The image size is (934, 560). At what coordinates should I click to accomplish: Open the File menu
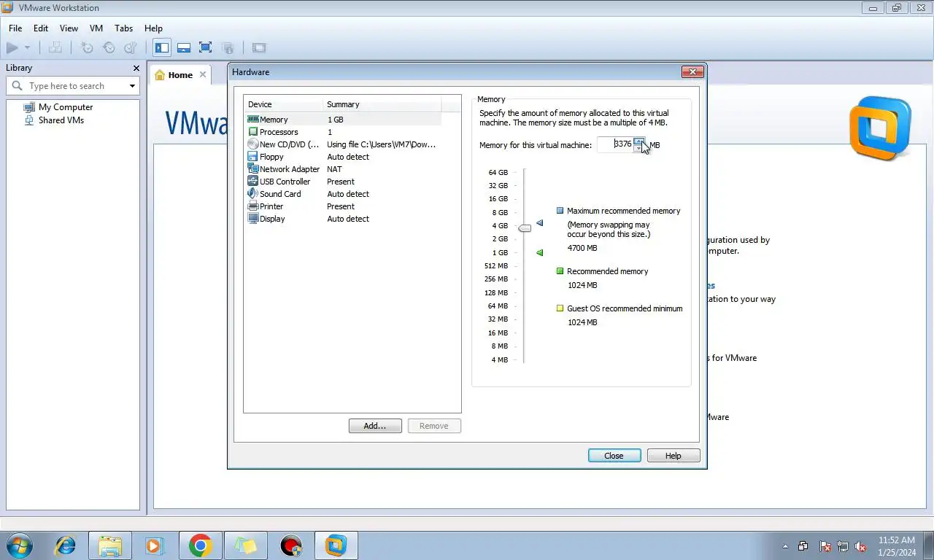15,28
